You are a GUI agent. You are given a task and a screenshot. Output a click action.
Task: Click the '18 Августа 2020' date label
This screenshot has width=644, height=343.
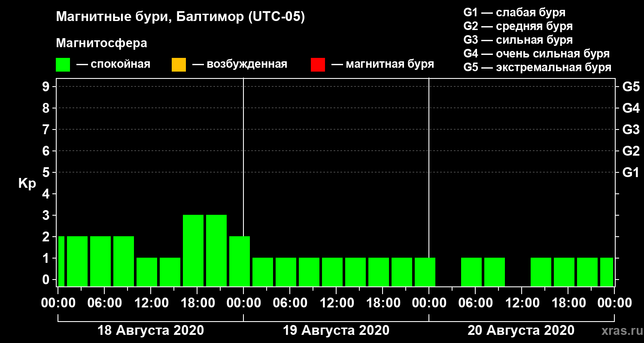151,331
